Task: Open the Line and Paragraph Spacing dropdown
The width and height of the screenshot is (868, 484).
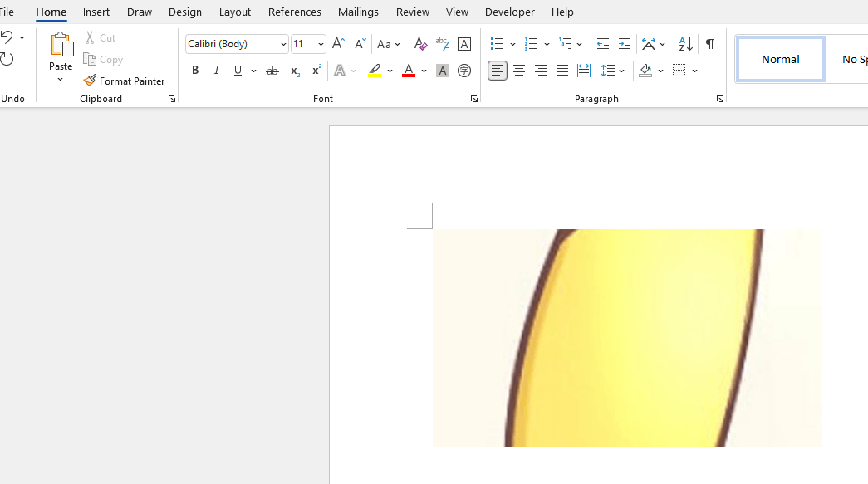Action: point(613,71)
